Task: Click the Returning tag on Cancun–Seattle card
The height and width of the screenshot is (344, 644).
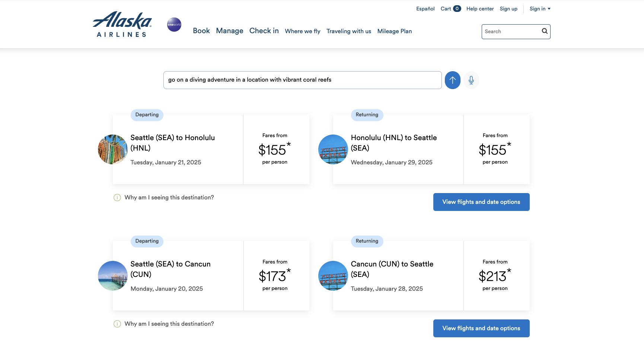Action: click(x=367, y=241)
